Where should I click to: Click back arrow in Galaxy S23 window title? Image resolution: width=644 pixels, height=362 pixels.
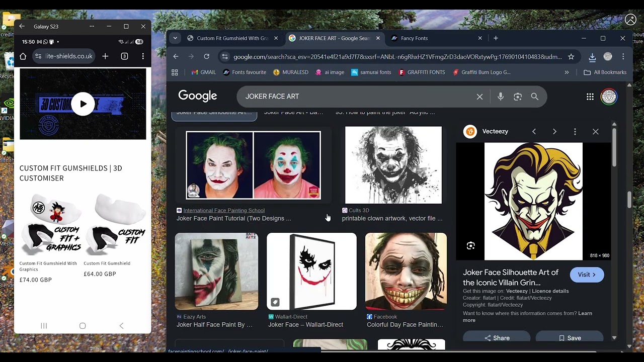pyautogui.click(x=22, y=26)
